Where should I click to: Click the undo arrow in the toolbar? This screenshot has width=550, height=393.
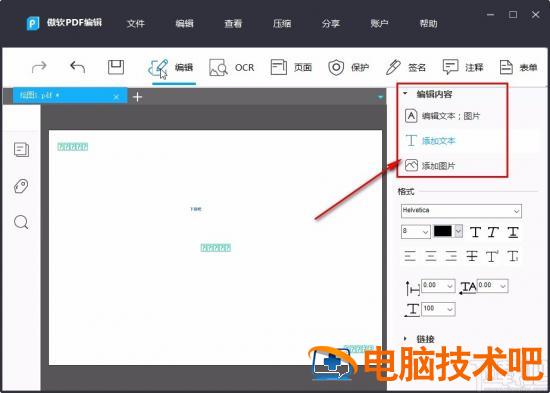click(x=78, y=67)
